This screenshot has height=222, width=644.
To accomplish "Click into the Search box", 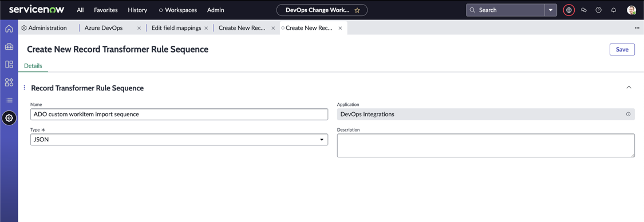I will click(505, 10).
